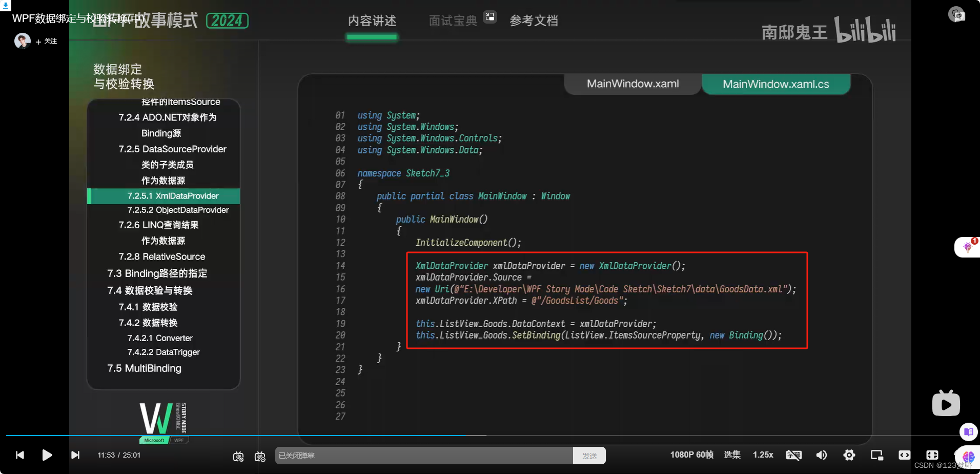Follow the uploader with 关注
This screenshot has width=980, height=474.
coord(47,41)
